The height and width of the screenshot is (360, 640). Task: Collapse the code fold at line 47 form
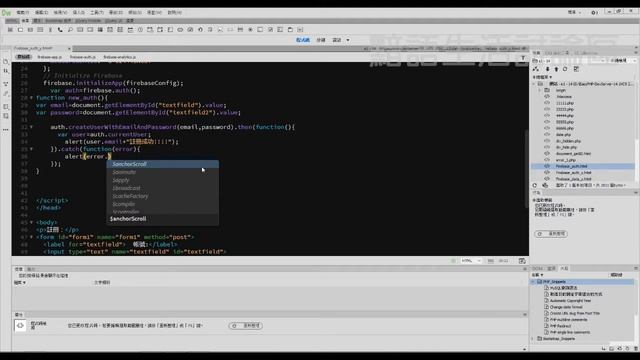[31, 237]
